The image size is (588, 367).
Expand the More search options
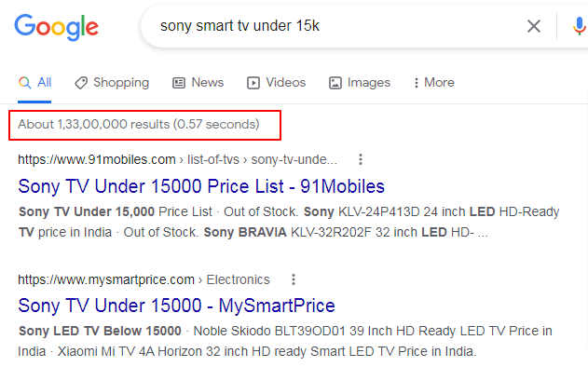click(434, 83)
